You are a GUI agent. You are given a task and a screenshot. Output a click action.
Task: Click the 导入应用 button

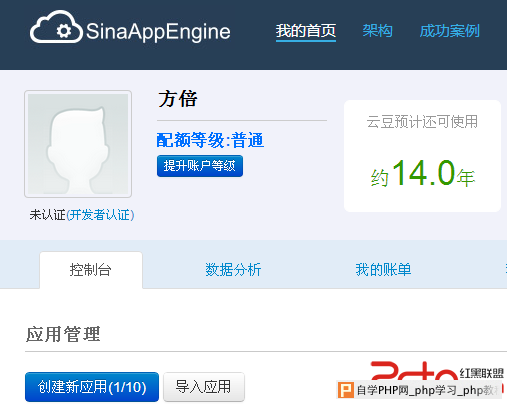[204, 387]
